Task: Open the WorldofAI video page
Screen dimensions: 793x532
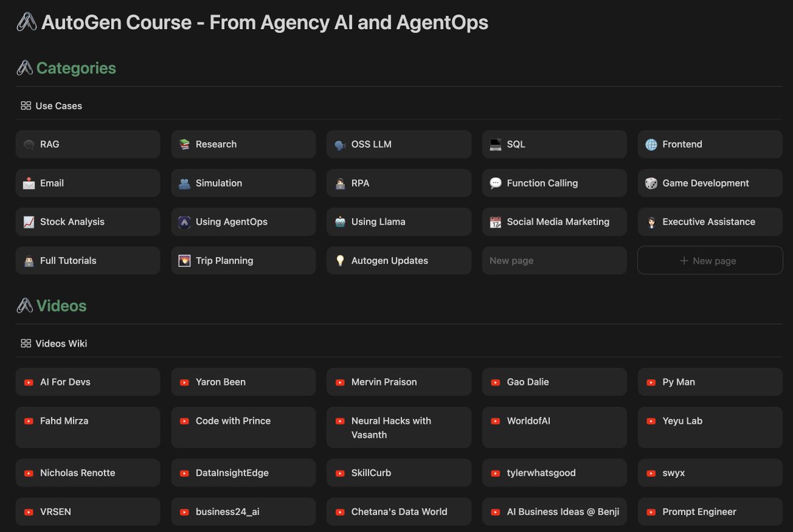Action: coord(554,428)
